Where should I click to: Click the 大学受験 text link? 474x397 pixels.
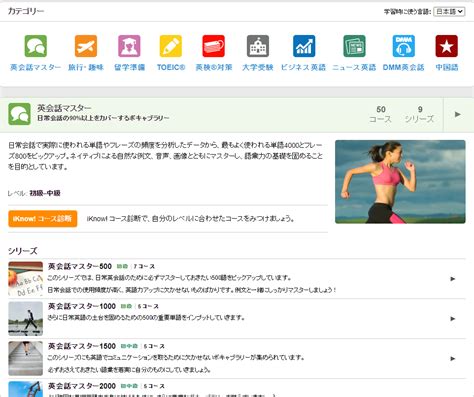coord(258,67)
